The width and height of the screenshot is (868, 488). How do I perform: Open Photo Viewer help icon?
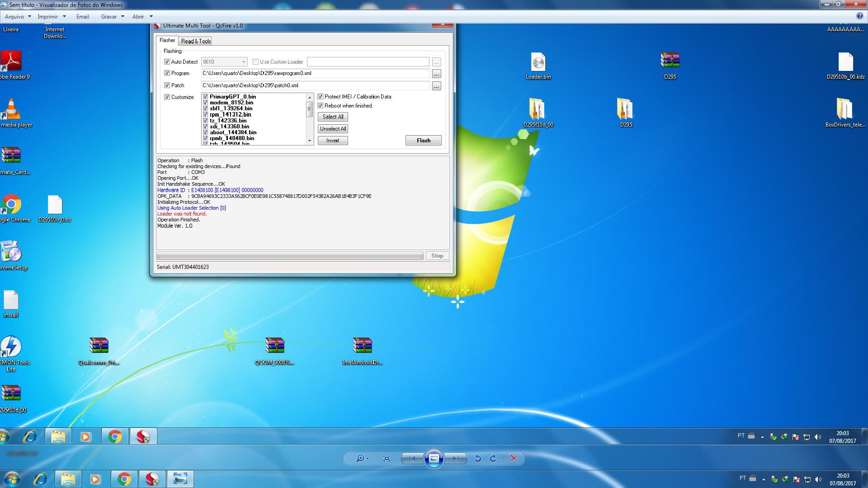tap(859, 16)
